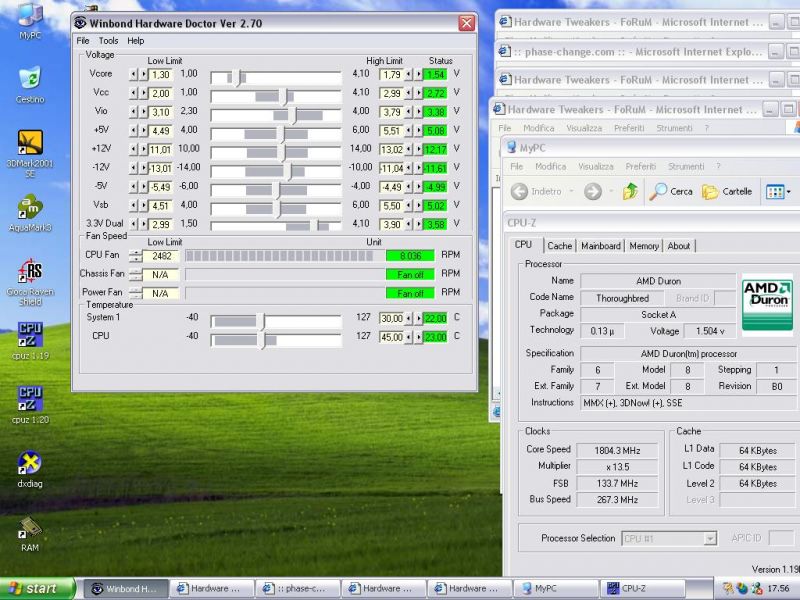This screenshot has height=600, width=800.
Task: Click the Core Speed value 1804.3 MHz
Action: [x=617, y=451]
